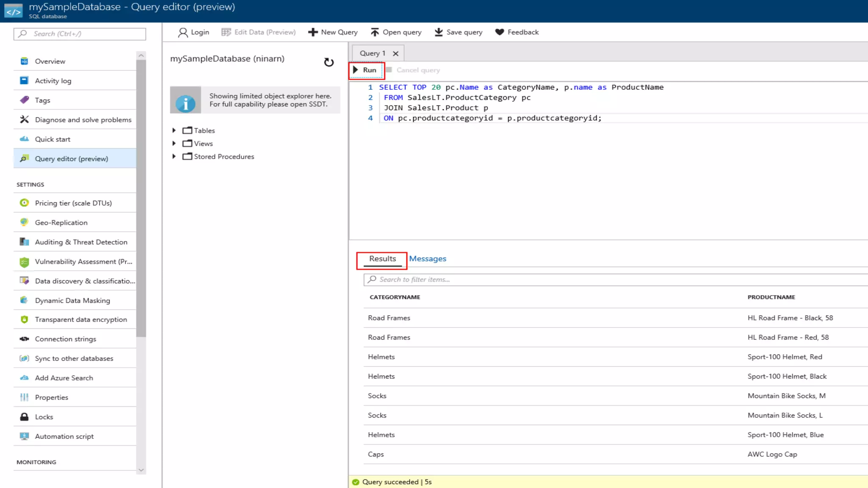Select the Tables folder node
The width and height of the screenshot is (868, 488).
tap(198, 130)
